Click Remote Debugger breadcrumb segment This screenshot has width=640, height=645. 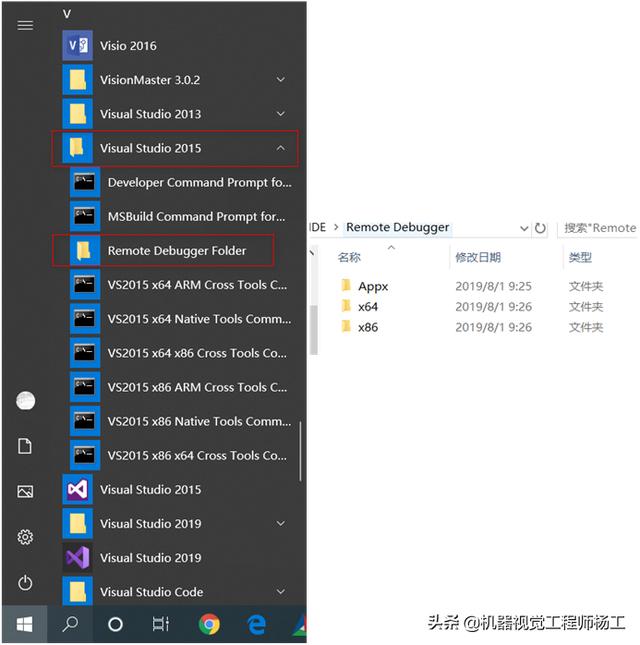coord(397,227)
